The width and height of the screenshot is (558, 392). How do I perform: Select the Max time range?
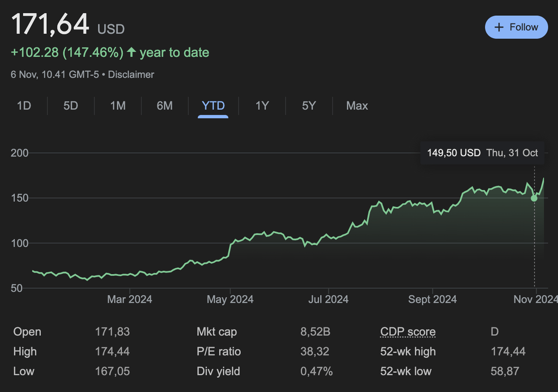click(x=357, y=106)
